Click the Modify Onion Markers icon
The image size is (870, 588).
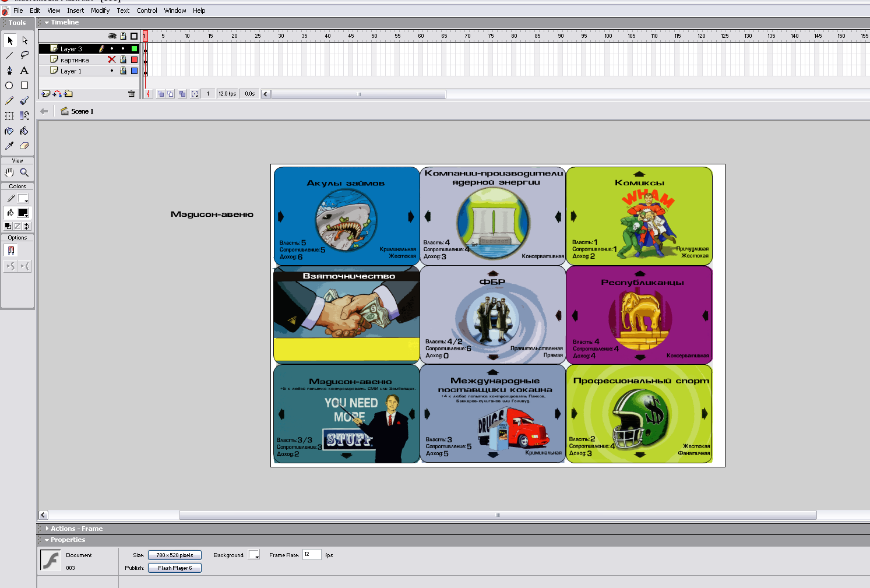point(195,94)
